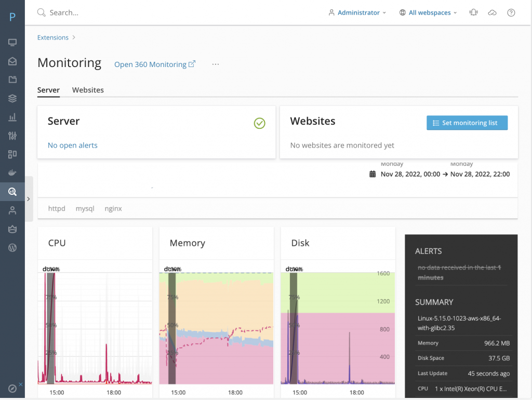This screenshot has height=400, width=532.
Task: Open the notifications bell icon
Action: [473, 12]
